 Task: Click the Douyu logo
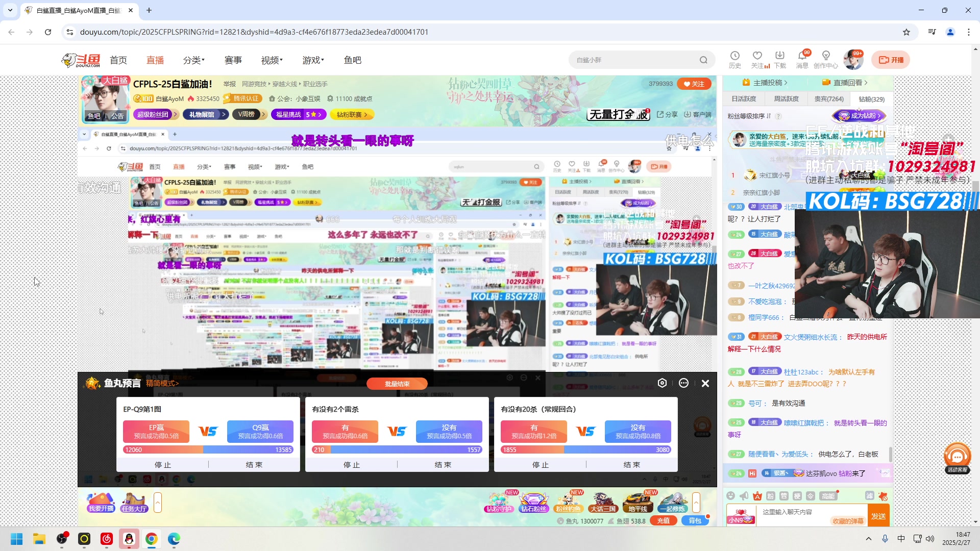pos(81,60)
